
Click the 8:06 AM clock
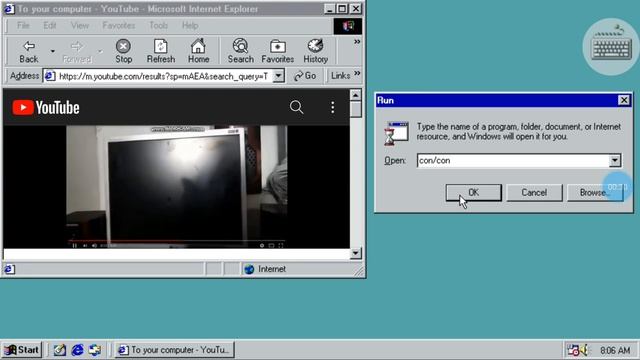coord(615,350)
